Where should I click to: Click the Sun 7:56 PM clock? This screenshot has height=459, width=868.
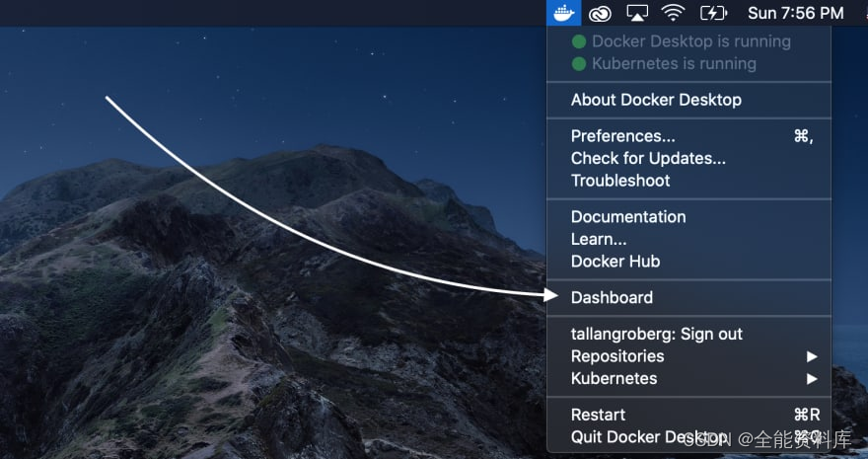pos(795,13)
